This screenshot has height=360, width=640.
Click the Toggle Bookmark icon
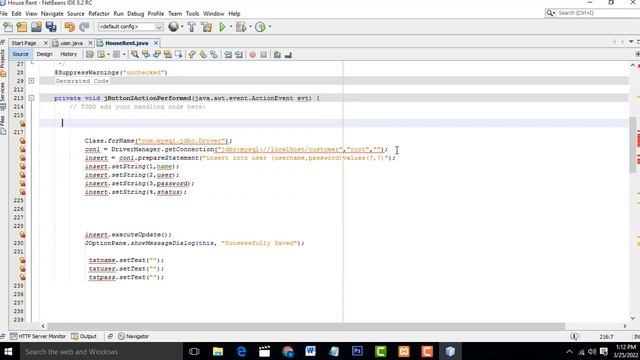tap(214, 54)
